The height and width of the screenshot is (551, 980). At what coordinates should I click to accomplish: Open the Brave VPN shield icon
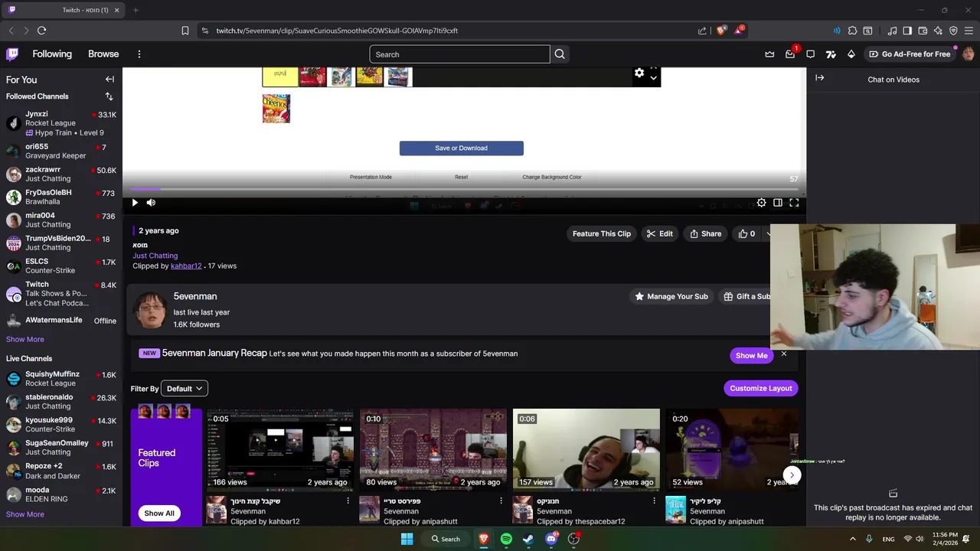pyautogui.click(x=953, y=31)
